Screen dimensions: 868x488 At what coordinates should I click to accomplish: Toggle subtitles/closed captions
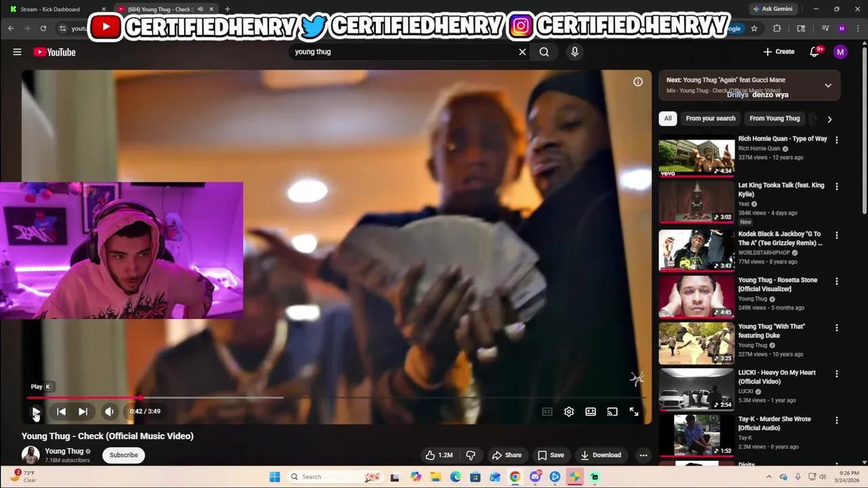[x=547, y=411]
